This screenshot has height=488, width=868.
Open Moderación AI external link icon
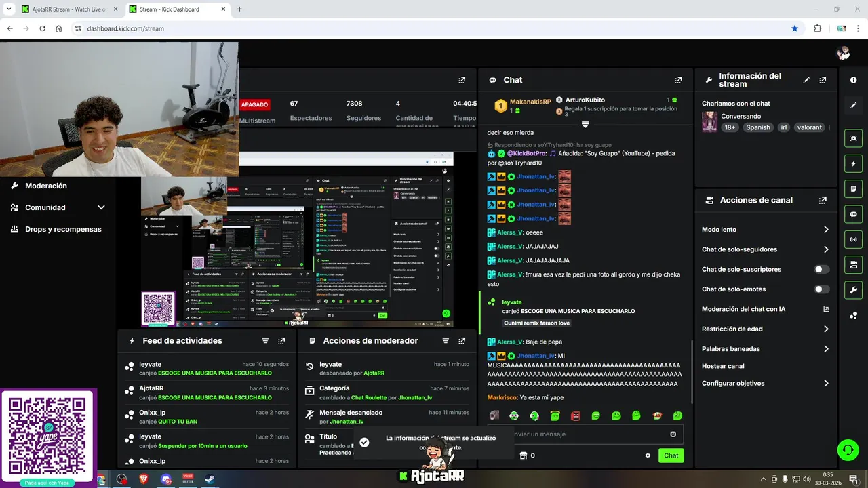pos(826,309)
